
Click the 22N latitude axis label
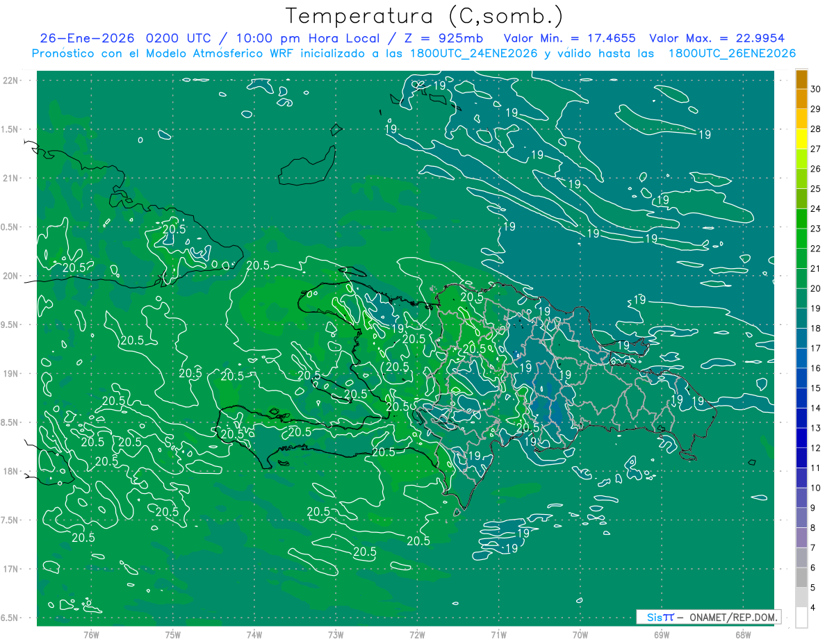(11, 81)
